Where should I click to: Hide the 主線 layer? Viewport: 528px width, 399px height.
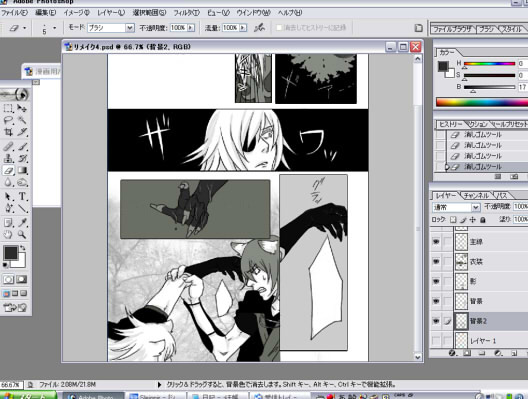point(436,241)
